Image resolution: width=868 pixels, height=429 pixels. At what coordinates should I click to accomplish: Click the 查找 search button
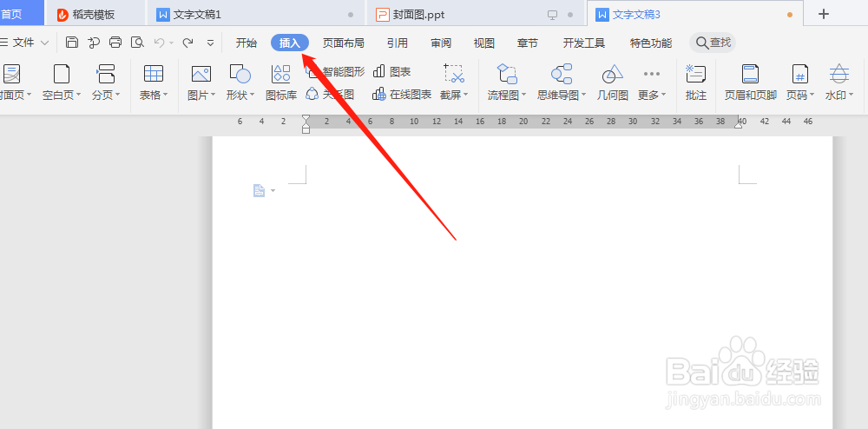[713, 43]
